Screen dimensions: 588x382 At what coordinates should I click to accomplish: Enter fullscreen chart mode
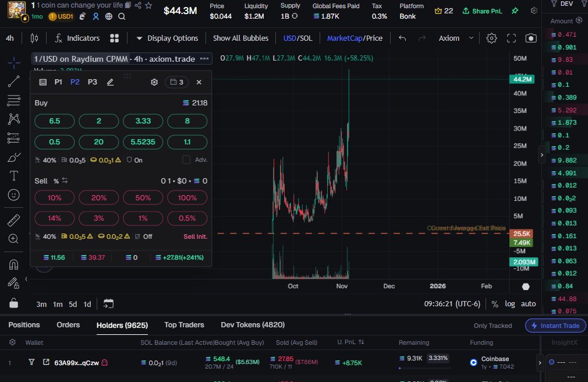coord(512,38)
